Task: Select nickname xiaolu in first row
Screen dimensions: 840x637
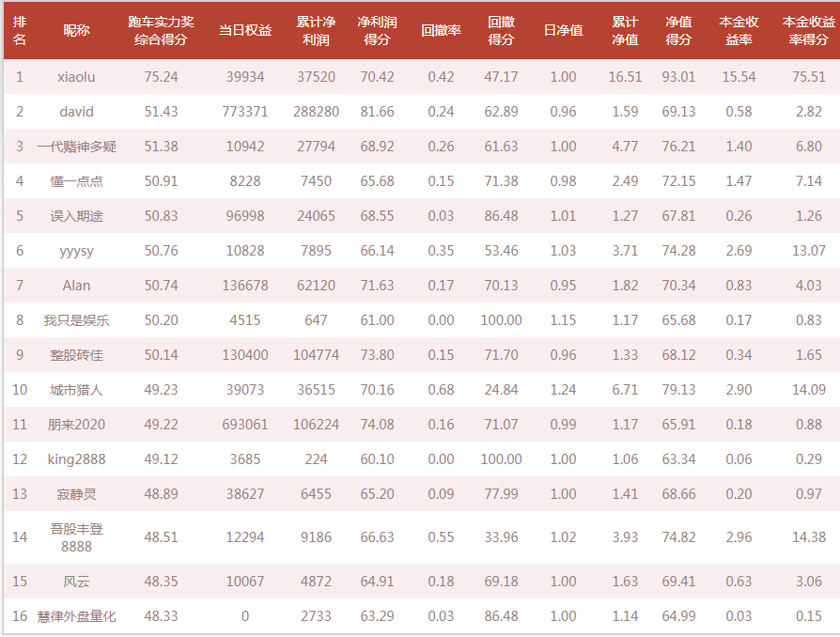Action: pos(76,77)
